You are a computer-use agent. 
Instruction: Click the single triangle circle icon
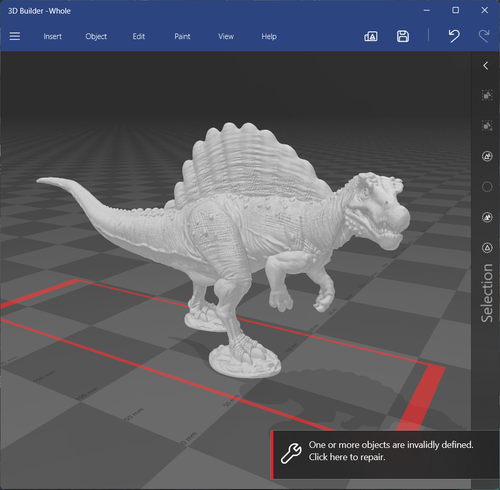coord(487,248)
